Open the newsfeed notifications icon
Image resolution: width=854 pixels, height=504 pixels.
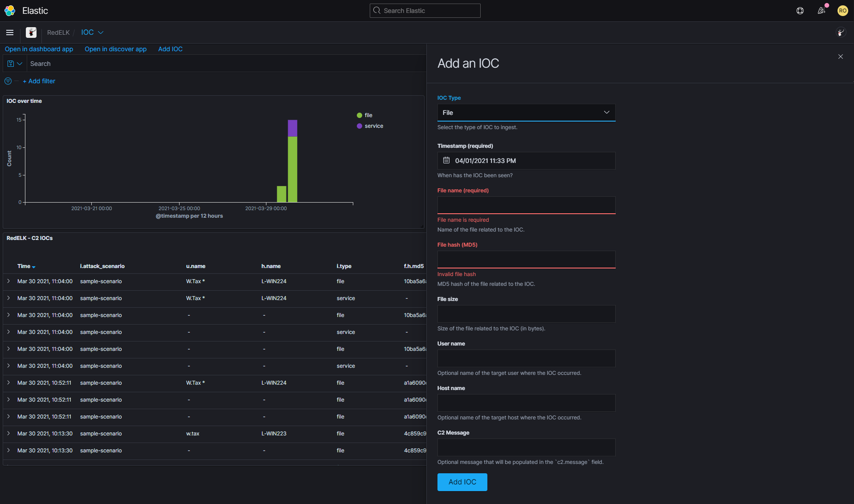[x=821, y=11]
